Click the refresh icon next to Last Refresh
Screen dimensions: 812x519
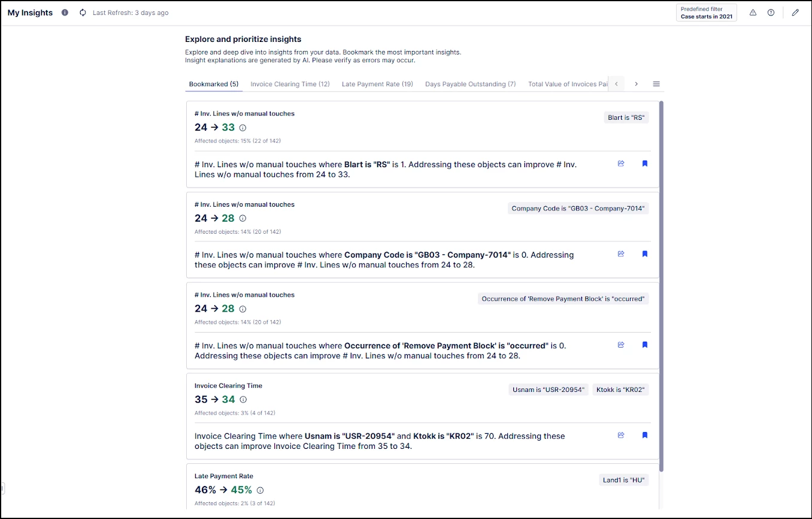[83, 13]
